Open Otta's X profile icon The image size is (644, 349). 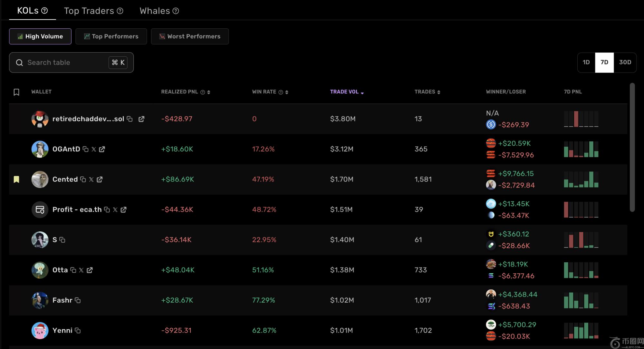[81, 270]
